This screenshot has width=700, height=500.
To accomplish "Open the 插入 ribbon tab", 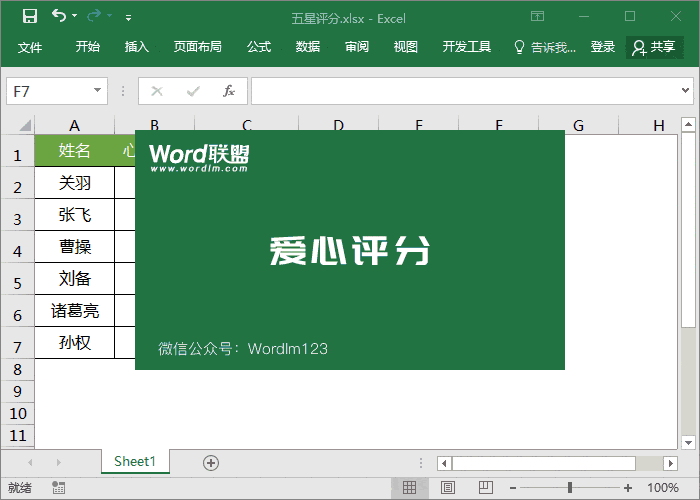I will (137, 47).
